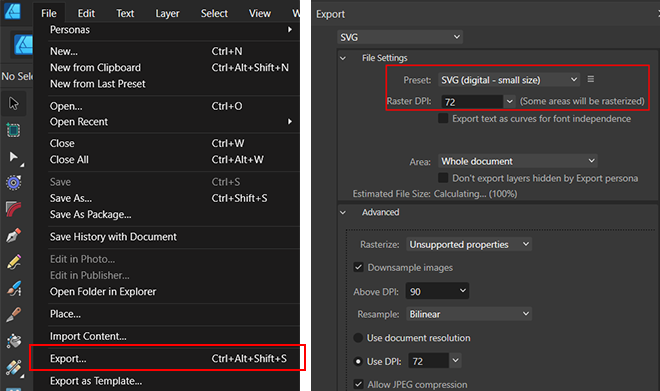The image size is (660, 391).
Task: Select the Knife tool
Action: (x=13, y=314)
